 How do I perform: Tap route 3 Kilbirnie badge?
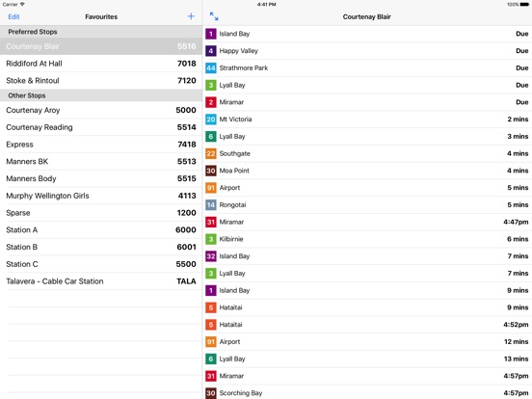tap(211, 239)
